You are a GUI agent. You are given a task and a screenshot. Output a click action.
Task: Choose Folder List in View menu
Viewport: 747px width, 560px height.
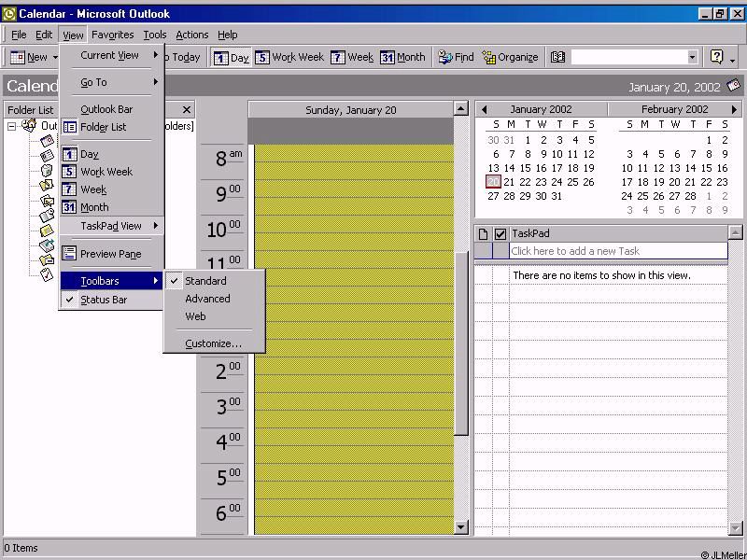[x=103, y=127]
